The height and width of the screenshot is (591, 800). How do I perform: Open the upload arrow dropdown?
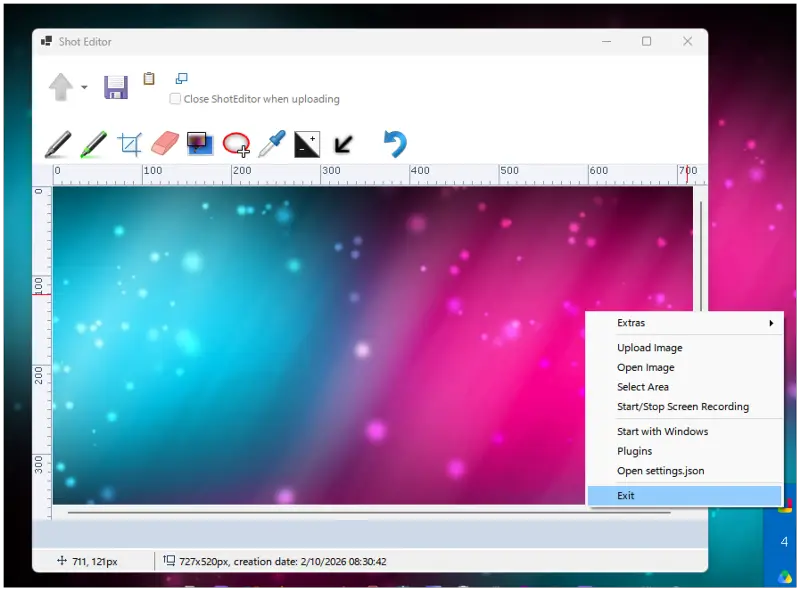(84, 87)
